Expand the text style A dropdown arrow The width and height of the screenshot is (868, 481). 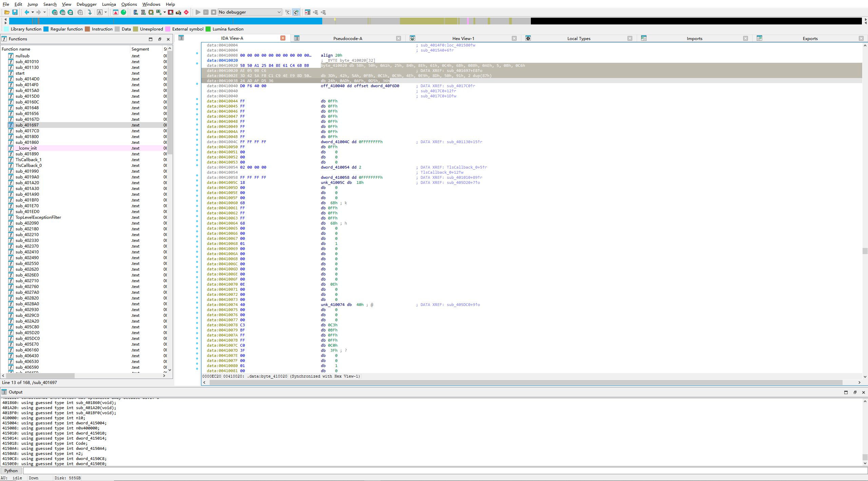106,12
